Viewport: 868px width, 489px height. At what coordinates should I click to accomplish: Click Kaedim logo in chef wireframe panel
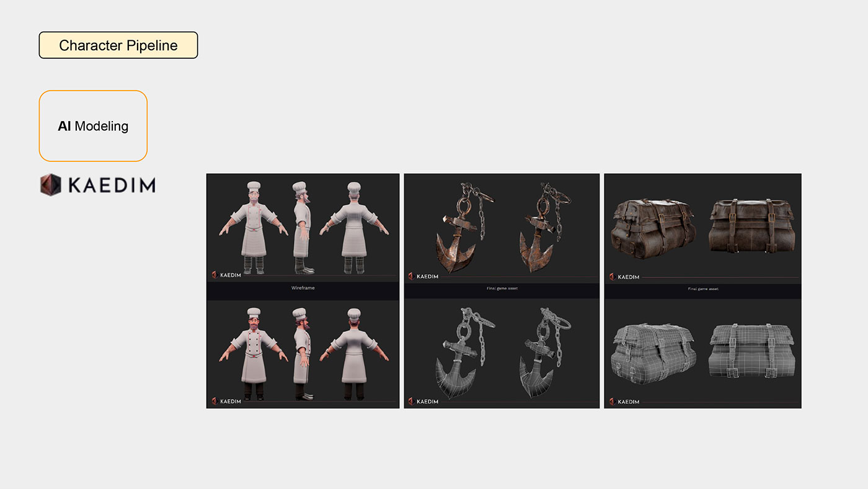[x=226, y=275]
